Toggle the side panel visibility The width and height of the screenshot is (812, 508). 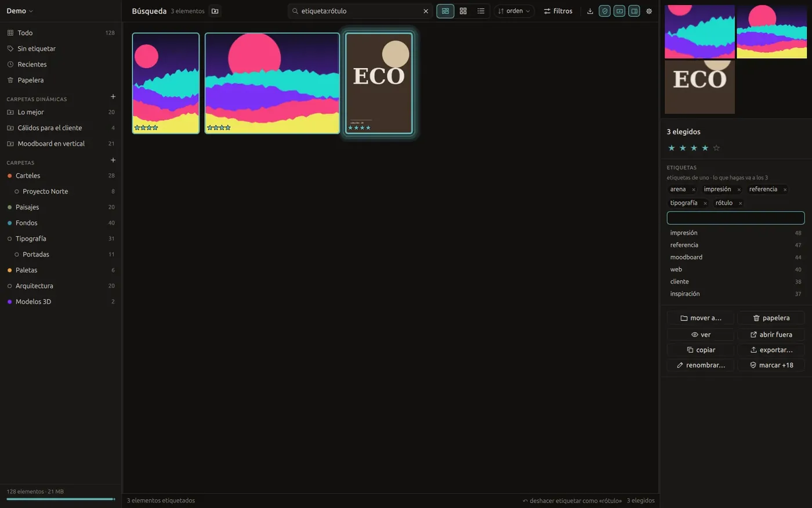pyautogui.click(x=635, y=11)
